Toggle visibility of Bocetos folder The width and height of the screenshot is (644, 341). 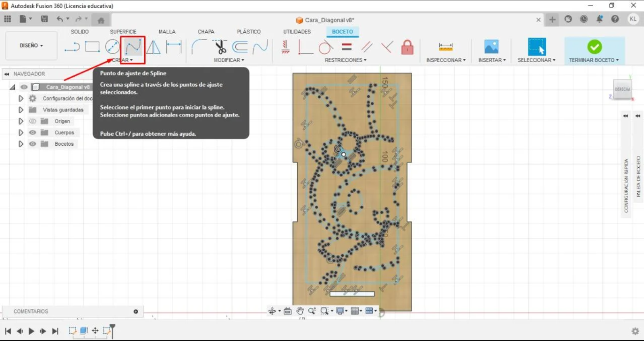coord(33,144)
